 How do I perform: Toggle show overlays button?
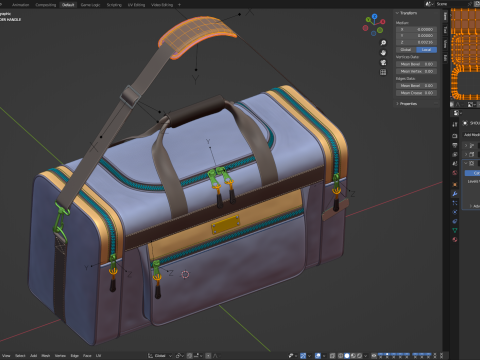pyautogui.click(x=318, y=356)
